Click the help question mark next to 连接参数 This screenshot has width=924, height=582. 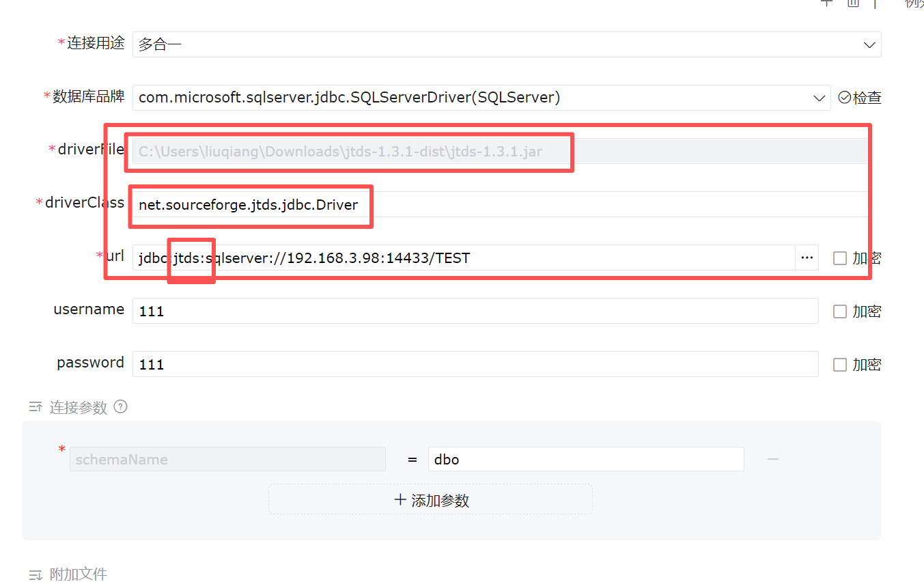(121, 407)
